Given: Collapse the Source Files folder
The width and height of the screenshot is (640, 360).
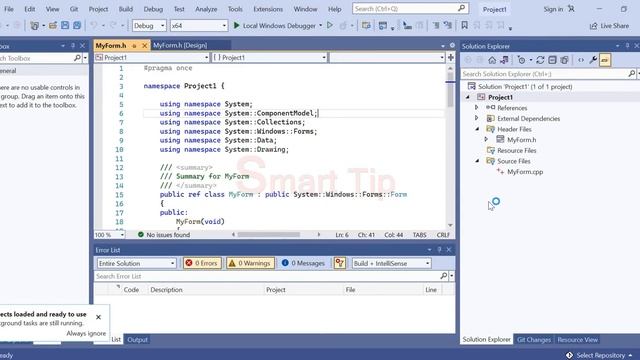Looking at the screenshot, I should tap(477, 161).
